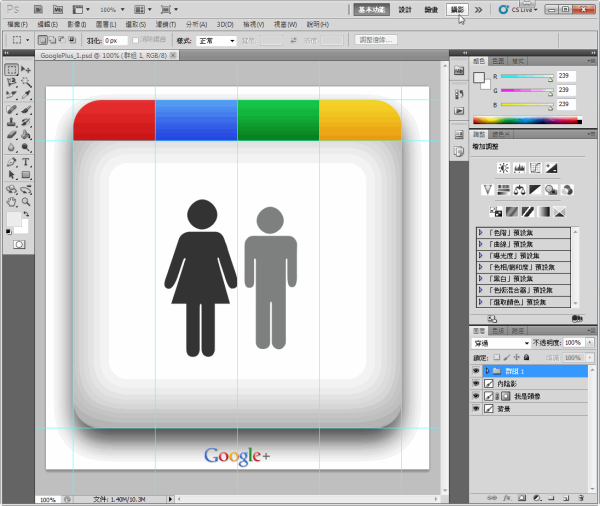The height and width of the screenshot is (506, 600).
Task: Hide the 背景 layer with its eye icon
Action: point(476,409)
